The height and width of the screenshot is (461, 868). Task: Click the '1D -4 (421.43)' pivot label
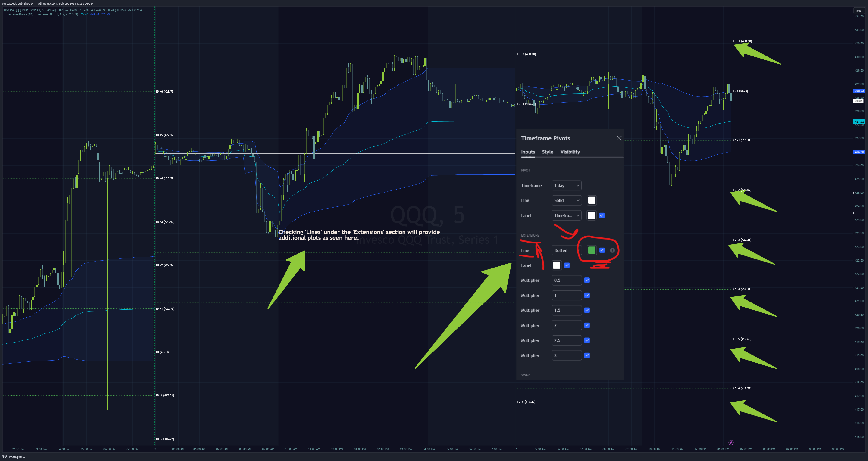[x=742, y=289]
